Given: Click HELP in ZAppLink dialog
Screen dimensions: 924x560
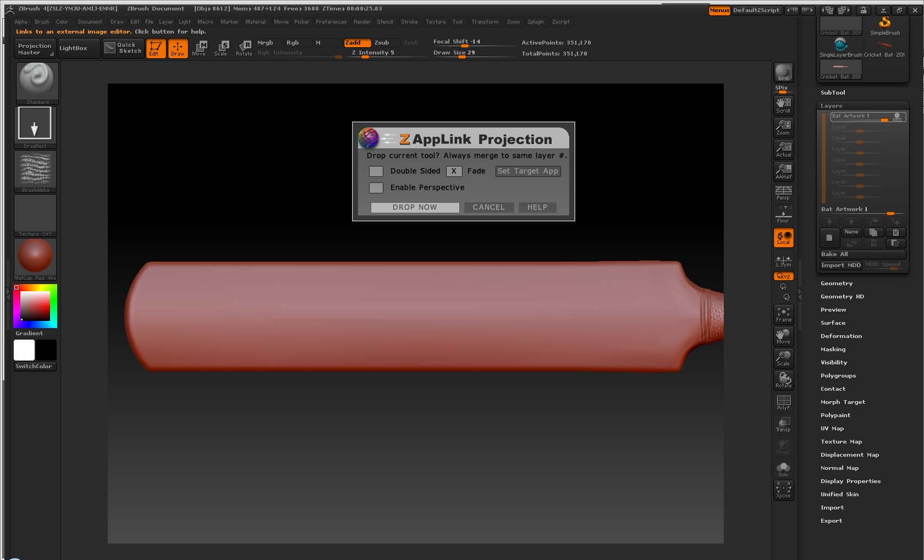Looking at the screenshot, I should (537, 207).
